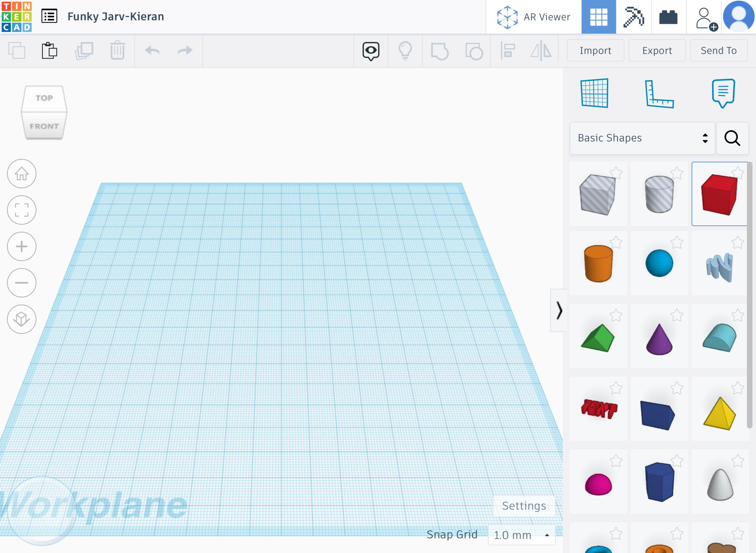Select the orange Cylinder shape thumbnail
Viewport: 756px width, 553px height.
pos(598,263)
